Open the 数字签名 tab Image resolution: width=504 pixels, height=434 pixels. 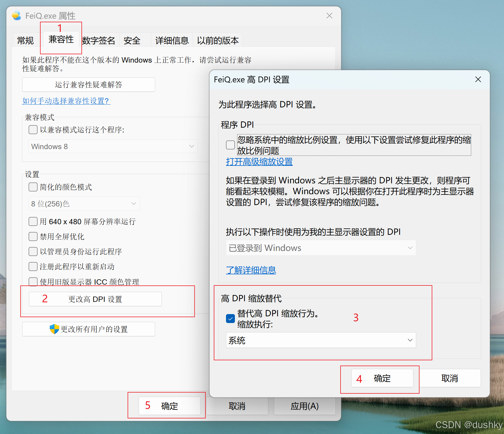point(98,41)
